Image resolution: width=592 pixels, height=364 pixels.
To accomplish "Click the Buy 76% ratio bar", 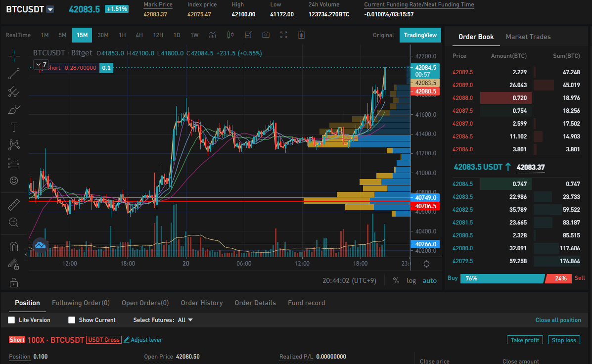I will 502,278.
